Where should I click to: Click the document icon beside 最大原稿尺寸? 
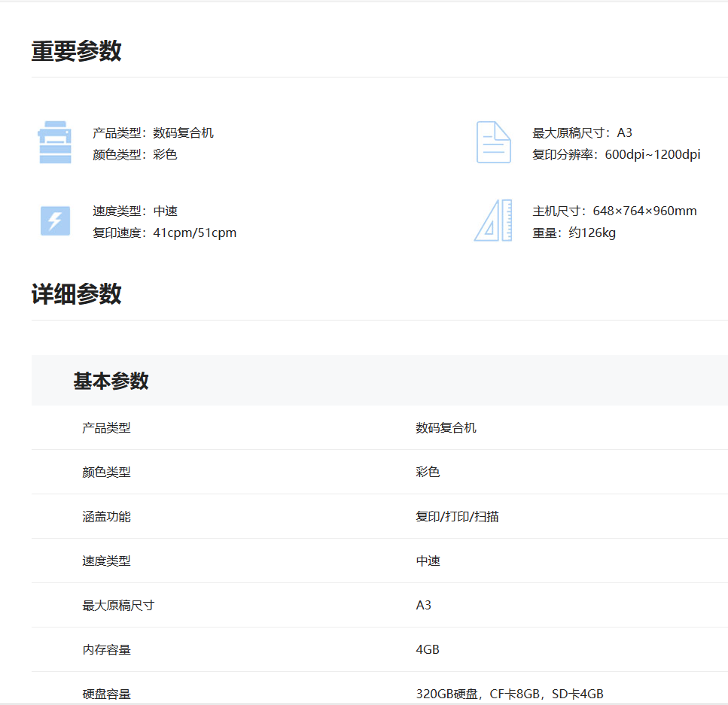click(x=493, y=142)
